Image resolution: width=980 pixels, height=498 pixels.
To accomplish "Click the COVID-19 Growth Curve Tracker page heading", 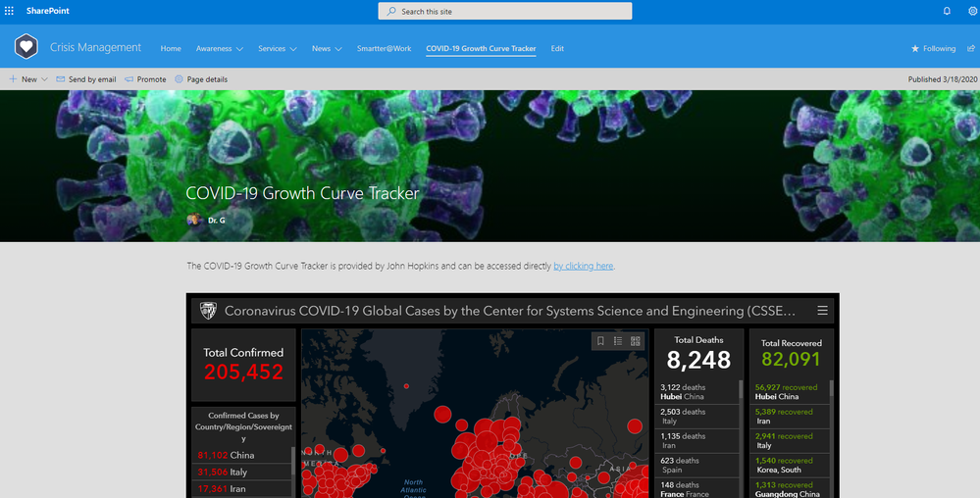I will 302,193.
